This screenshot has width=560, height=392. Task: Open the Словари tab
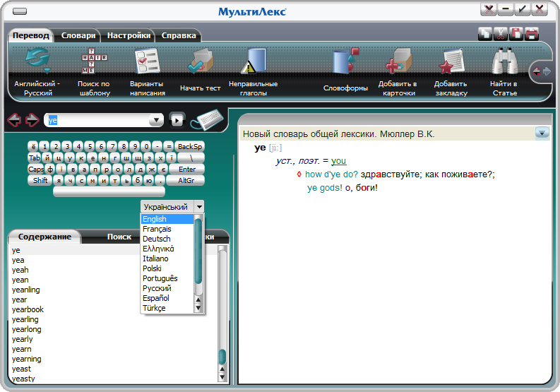point(78,35)
